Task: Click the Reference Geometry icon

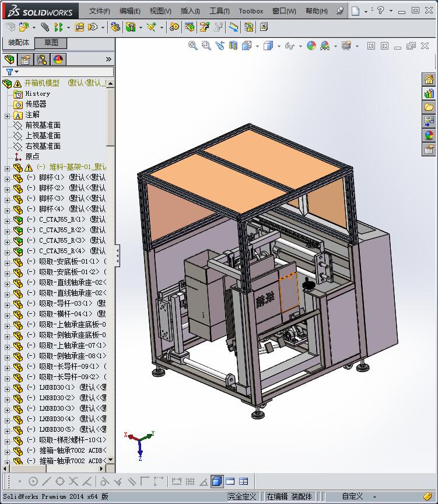Action: (x=152, y=27)
